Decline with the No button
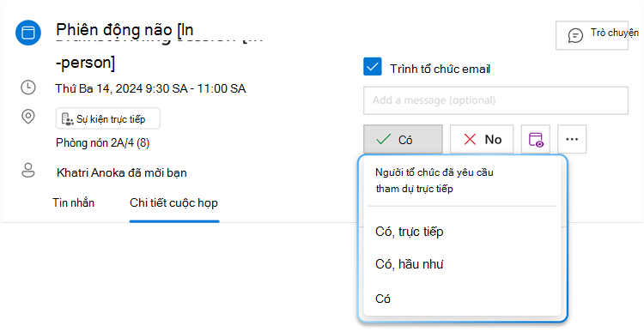Viewport: 644px width, 332px height. [x=482, y=140]
